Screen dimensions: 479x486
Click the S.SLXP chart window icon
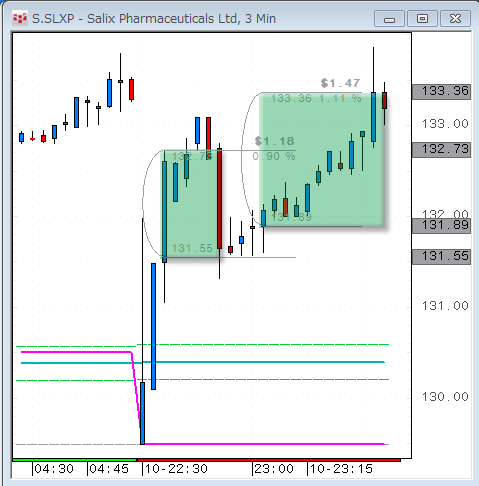(19, 19)
